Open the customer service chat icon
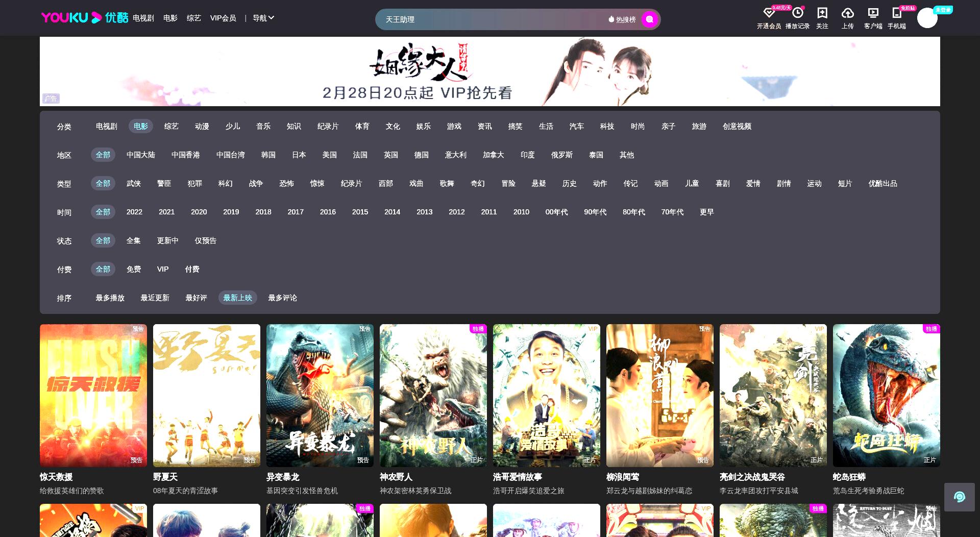 [959, 497]
